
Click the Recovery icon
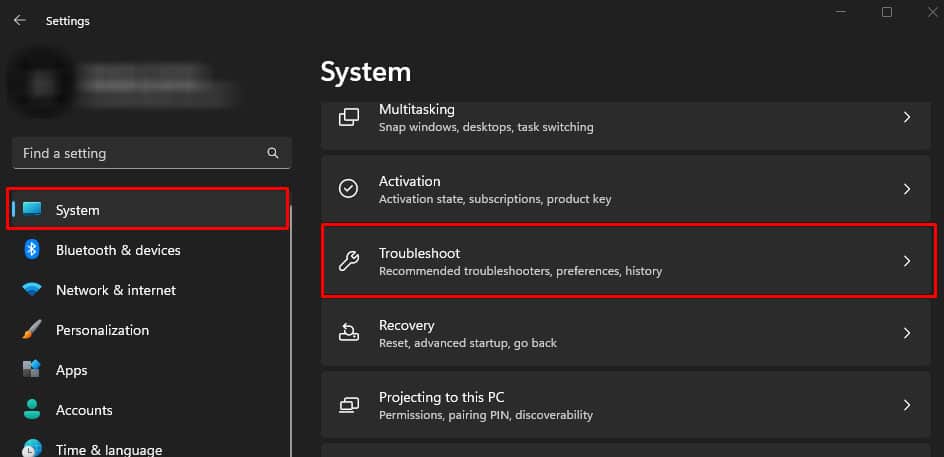(x=349, y=332)
